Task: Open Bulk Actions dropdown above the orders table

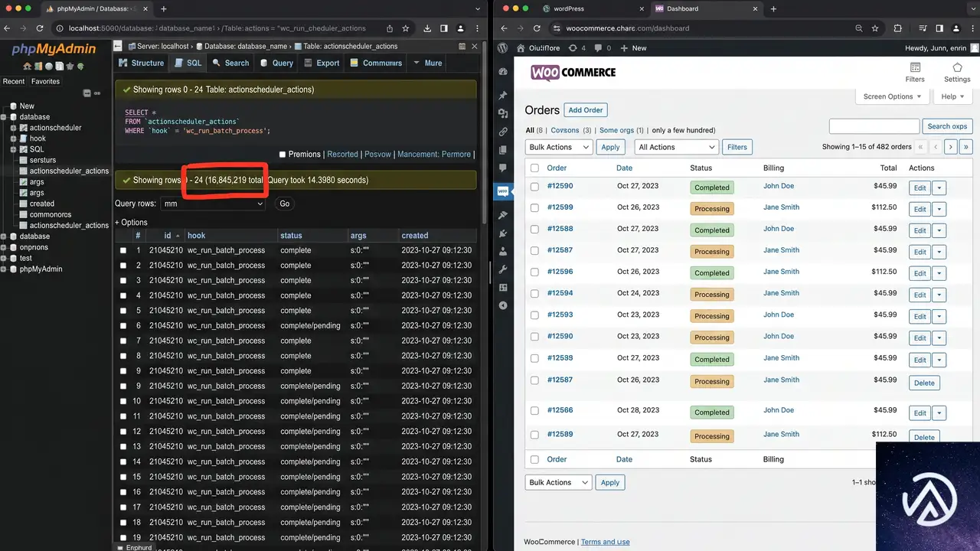Action: pos(558,147)
